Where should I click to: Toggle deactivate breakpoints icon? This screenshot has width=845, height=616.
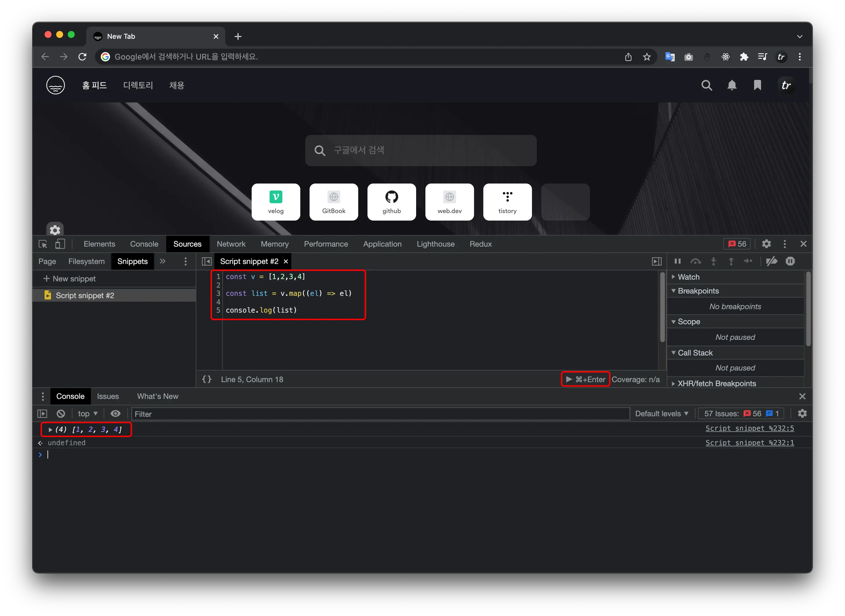(x=771, y=261)
